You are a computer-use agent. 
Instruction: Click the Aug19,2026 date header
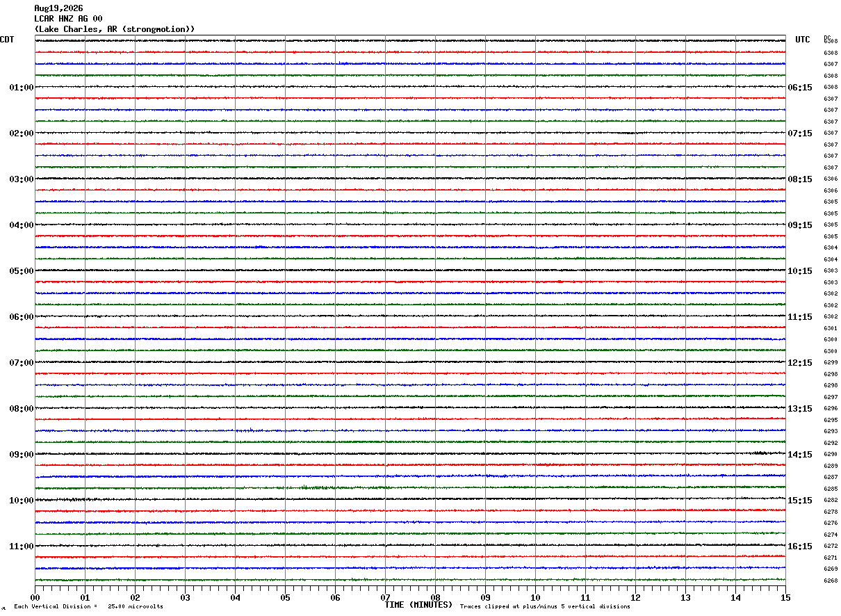58,8
